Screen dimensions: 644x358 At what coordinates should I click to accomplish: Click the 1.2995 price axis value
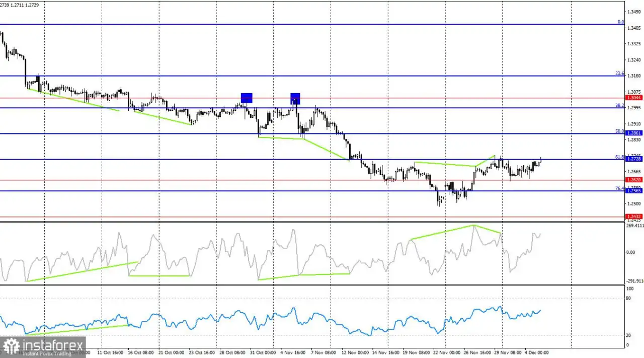pos(633,107)
